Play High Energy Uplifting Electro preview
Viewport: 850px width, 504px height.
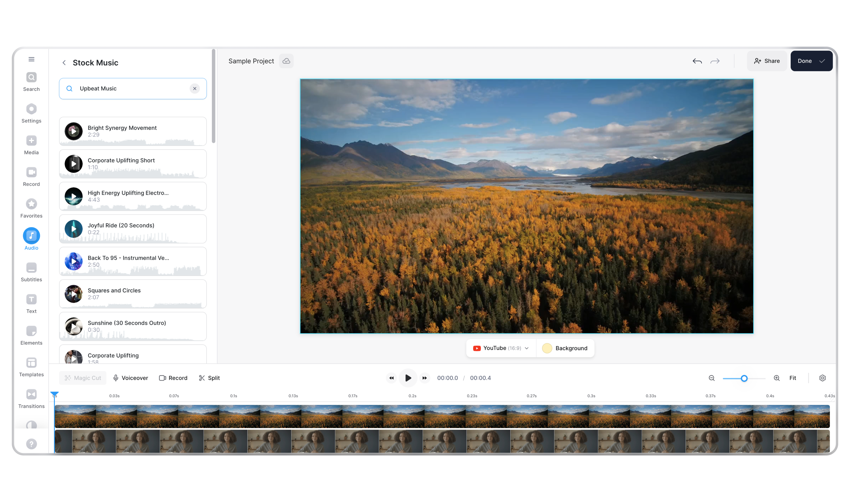73,196
